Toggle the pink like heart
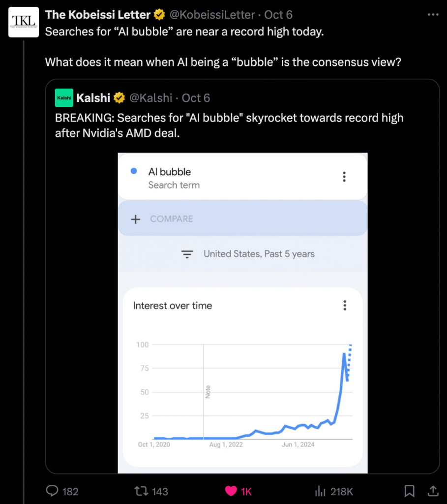 231,491
